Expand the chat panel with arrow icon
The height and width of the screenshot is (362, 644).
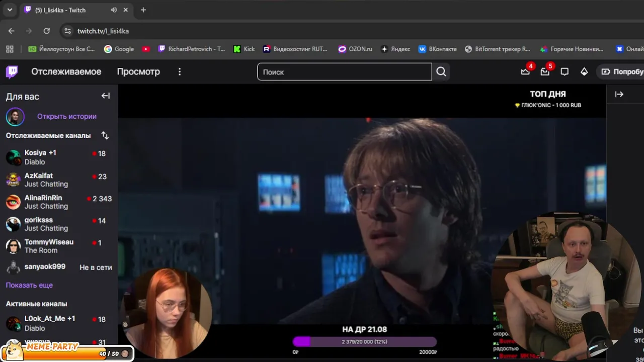click(x=619, y=95)
